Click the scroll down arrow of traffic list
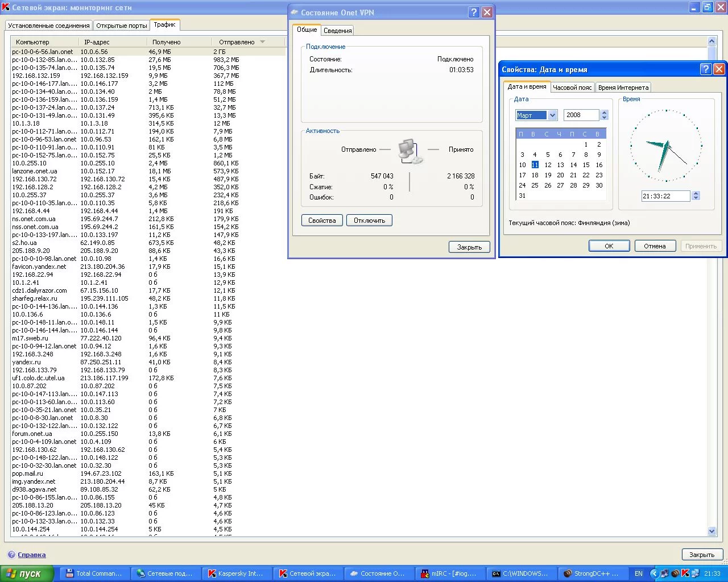The image size is (728, 582). click(x=712, y=531)
